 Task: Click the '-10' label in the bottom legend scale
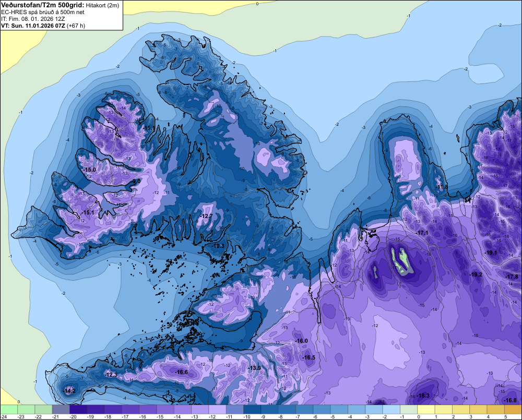247,417
